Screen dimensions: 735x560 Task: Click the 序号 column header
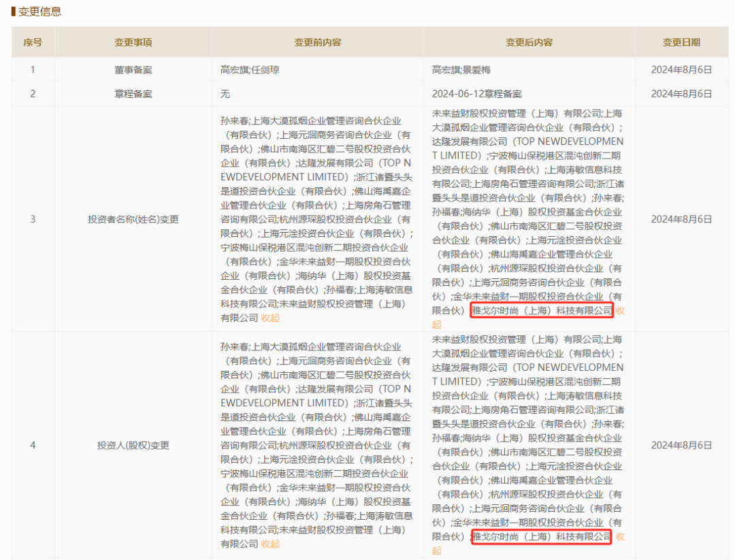(x=33, y=42)
